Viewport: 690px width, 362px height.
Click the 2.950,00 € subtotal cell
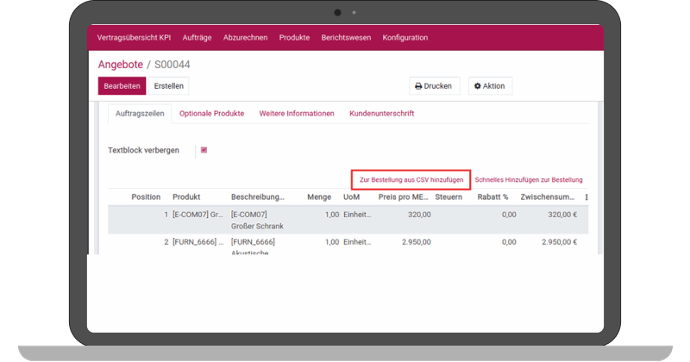[559, 242]
